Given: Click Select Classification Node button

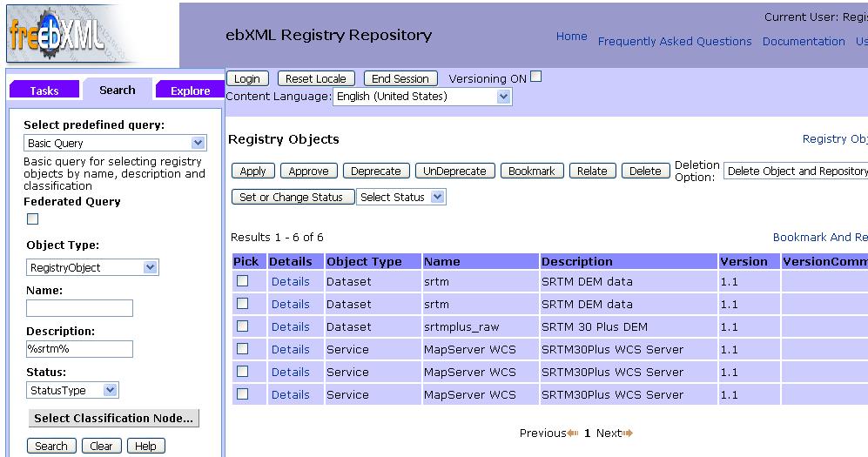Looking at the screenshot, I should pyautogui.click(x=113, y=418).
